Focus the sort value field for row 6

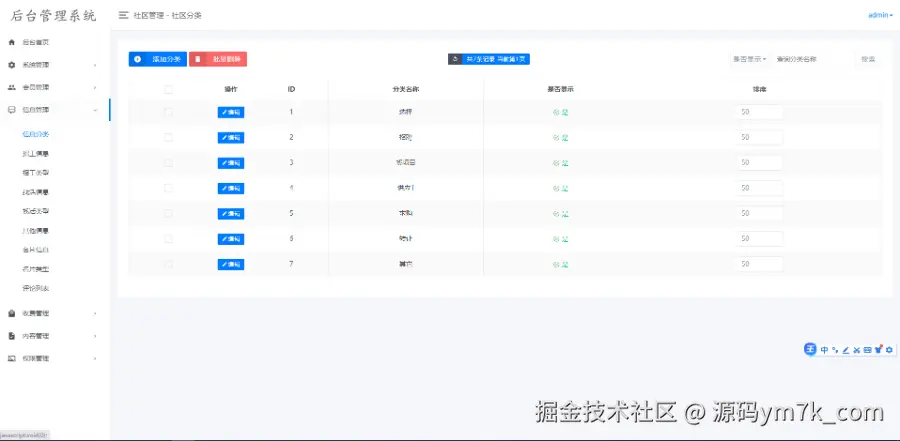coord(759,238)
